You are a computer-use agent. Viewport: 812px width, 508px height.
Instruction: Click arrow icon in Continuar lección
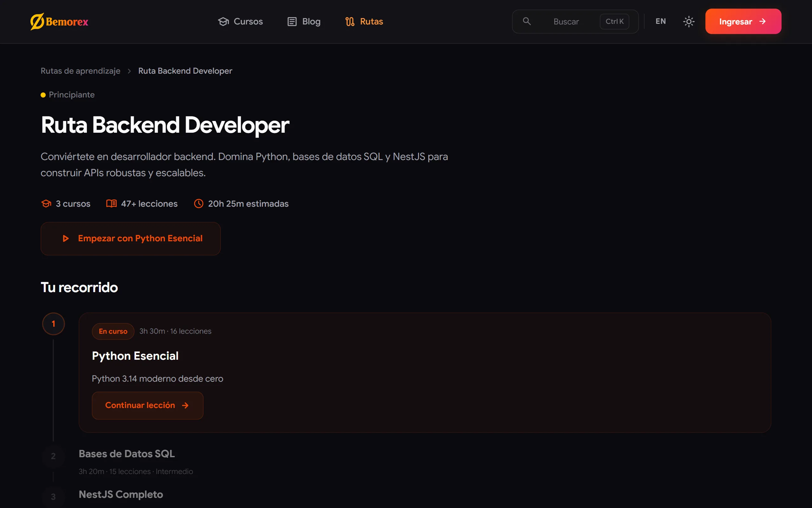coord(185,405)
